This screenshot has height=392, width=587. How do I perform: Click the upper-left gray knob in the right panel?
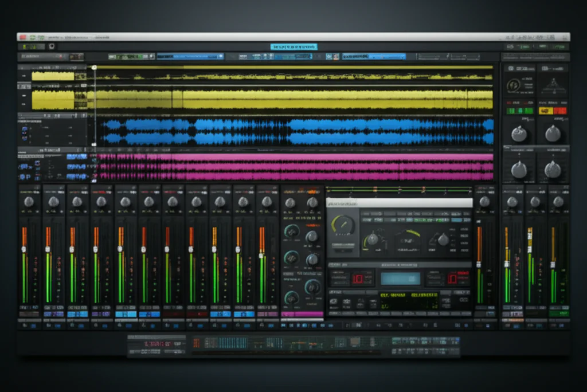click(x=519, y=134)
